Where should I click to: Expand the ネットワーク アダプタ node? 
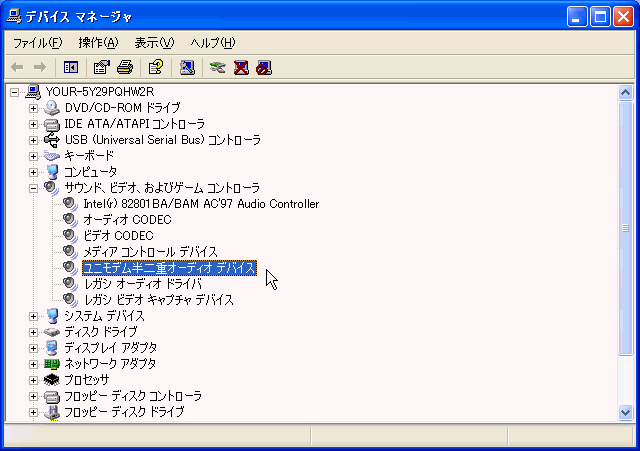click(x=33, y=364)
